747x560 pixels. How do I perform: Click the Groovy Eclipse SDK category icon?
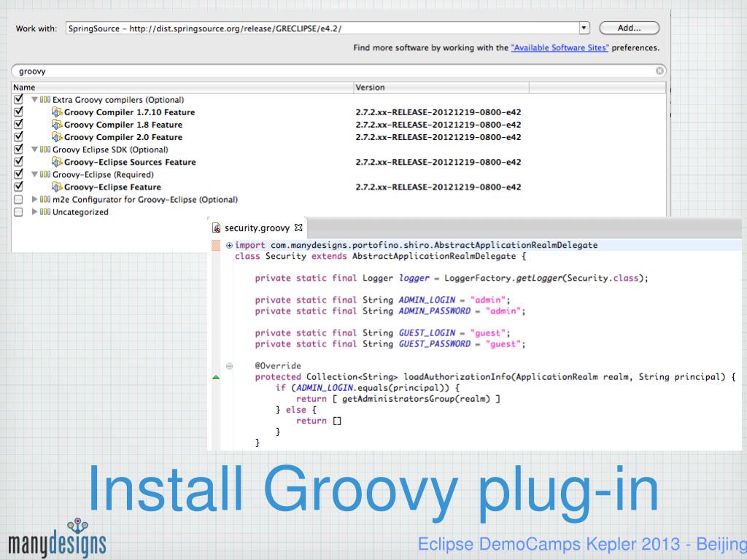tap(45, 149)
